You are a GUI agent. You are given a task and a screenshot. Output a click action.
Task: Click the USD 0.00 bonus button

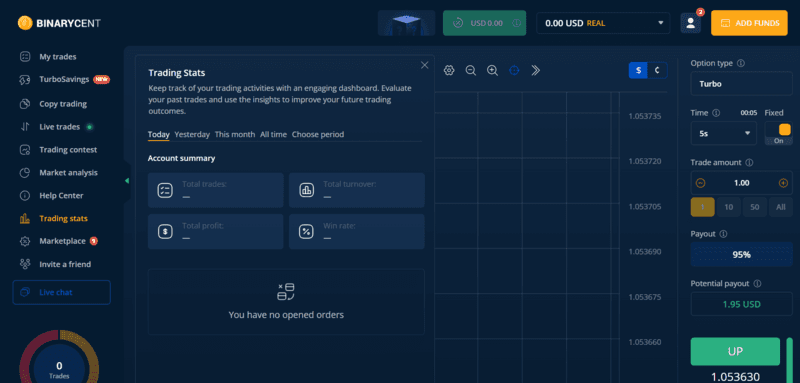[484, 23]
